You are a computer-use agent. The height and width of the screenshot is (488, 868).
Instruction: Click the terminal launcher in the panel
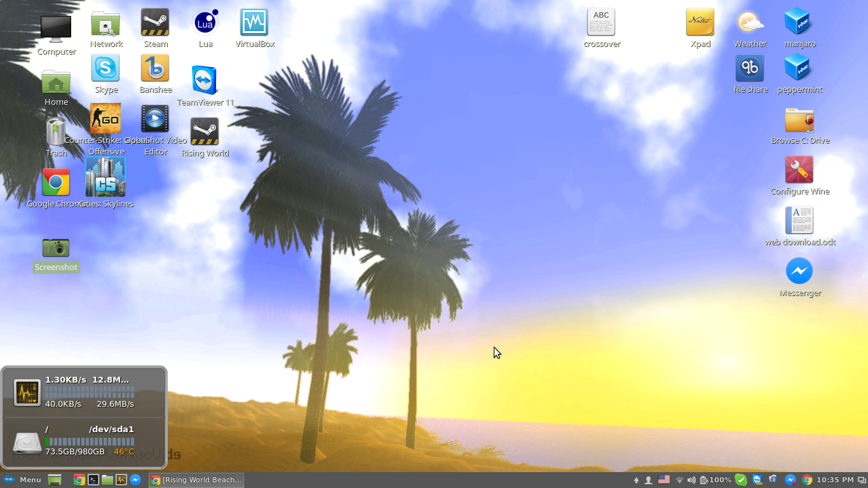[93, 480]
